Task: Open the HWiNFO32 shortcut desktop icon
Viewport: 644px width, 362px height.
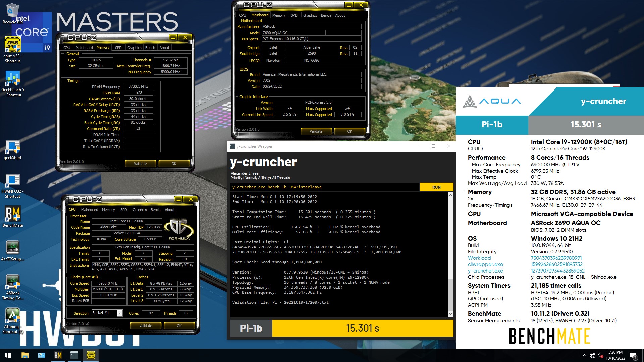Action: (12, 186)
